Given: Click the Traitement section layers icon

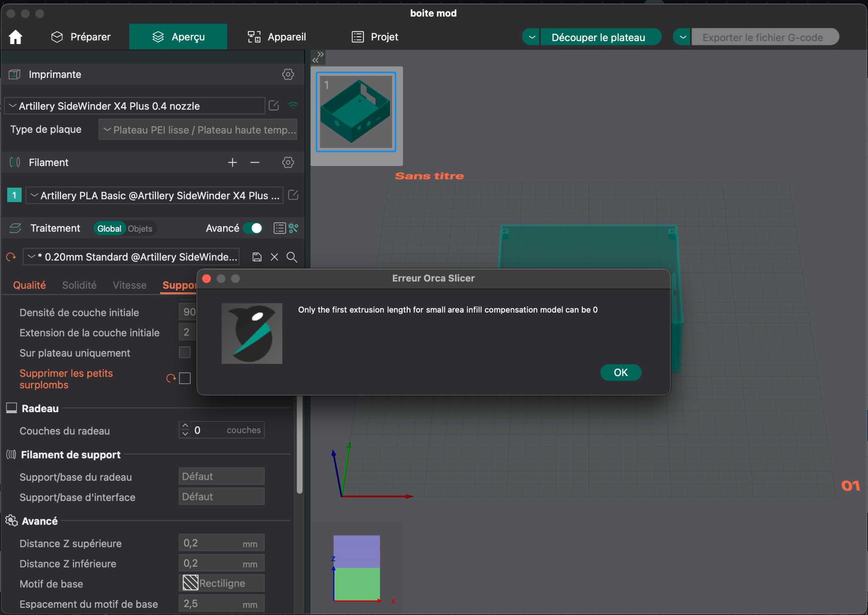Looking at the screenshot, I should pos(15,228).
